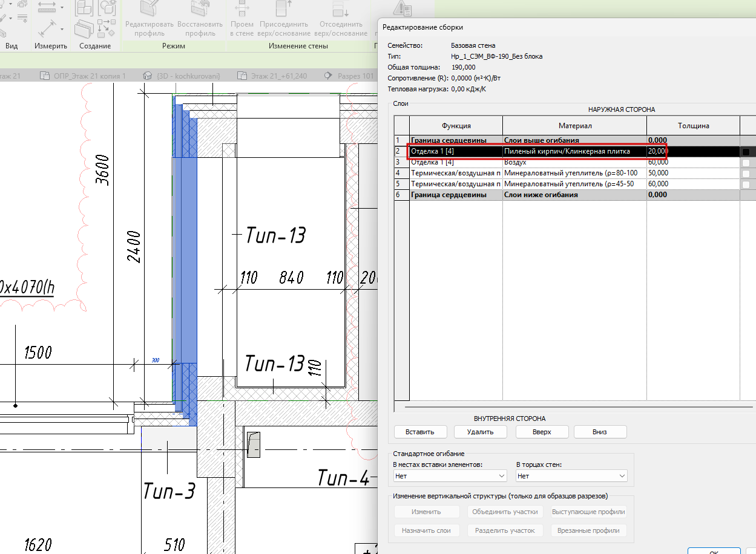The height and width of the screenshot is (554, 756).
Task: Click the Вниз button
Action: 600,432
